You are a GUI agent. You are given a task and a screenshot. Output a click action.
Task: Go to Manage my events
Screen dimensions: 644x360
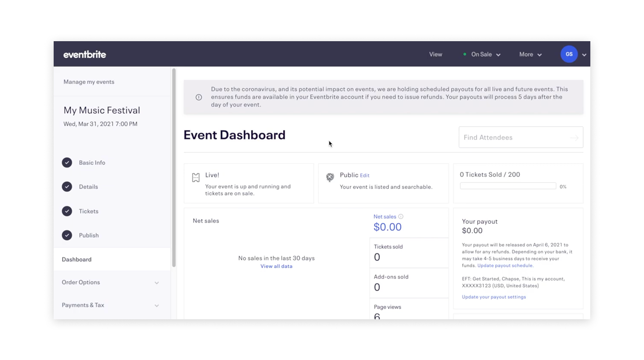point(89,81)
